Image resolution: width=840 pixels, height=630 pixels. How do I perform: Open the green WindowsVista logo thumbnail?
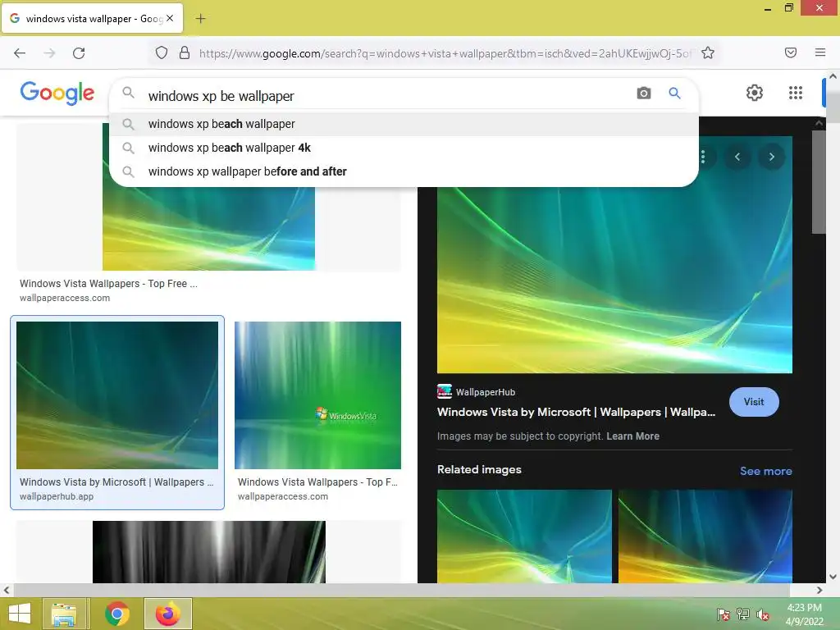pyautogui.click(x=317, y=395)
